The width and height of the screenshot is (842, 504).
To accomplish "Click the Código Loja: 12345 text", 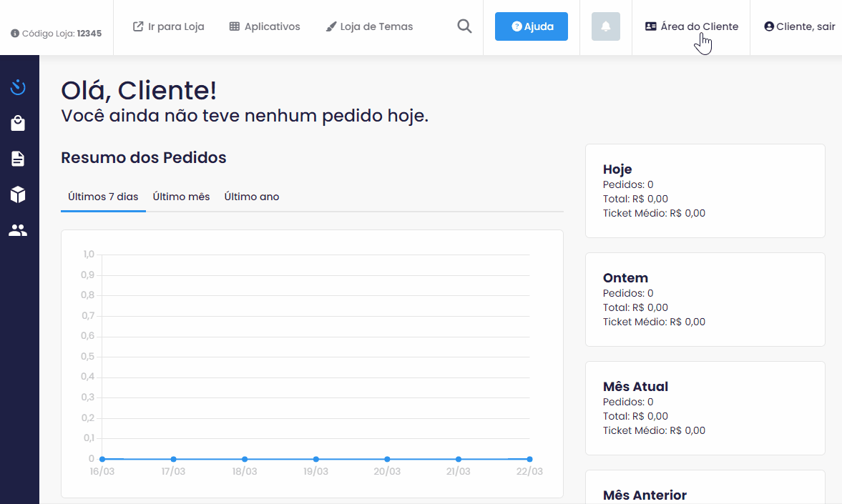I will coord(62,34).
